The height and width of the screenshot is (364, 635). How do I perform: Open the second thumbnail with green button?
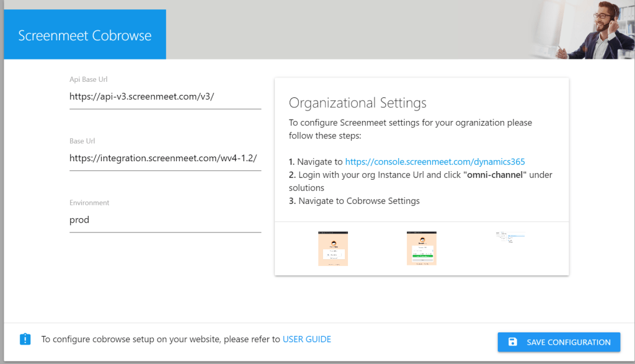click(x=422, y=248)
